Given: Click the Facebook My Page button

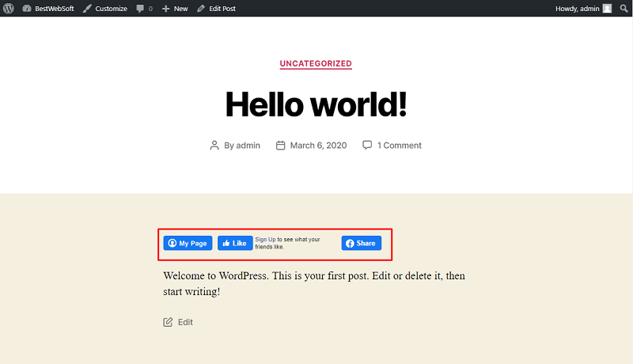Looking at the screenshot, I should (188, 243).
